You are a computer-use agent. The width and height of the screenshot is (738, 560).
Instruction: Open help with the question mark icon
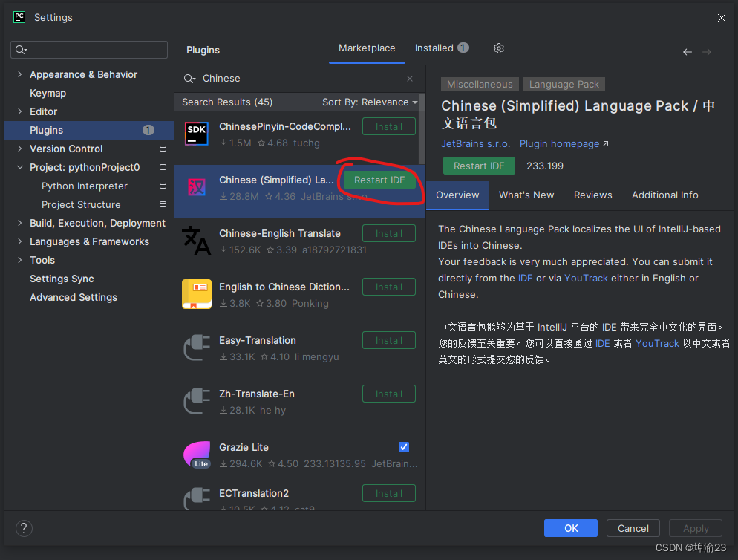click(24, 529)
